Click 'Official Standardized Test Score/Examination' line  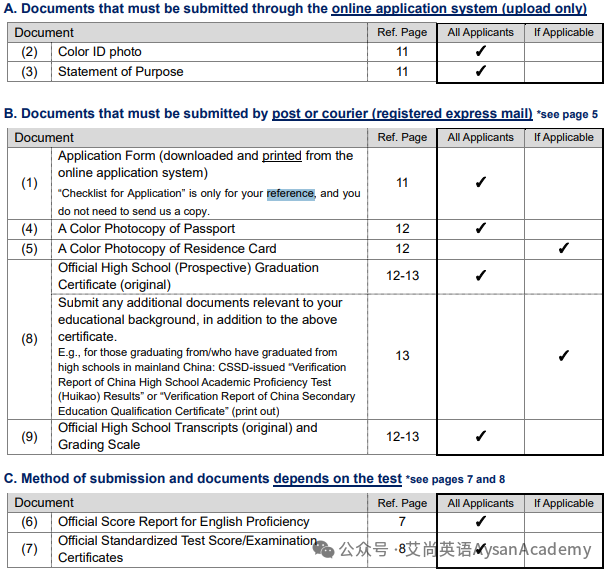[187, 541]
